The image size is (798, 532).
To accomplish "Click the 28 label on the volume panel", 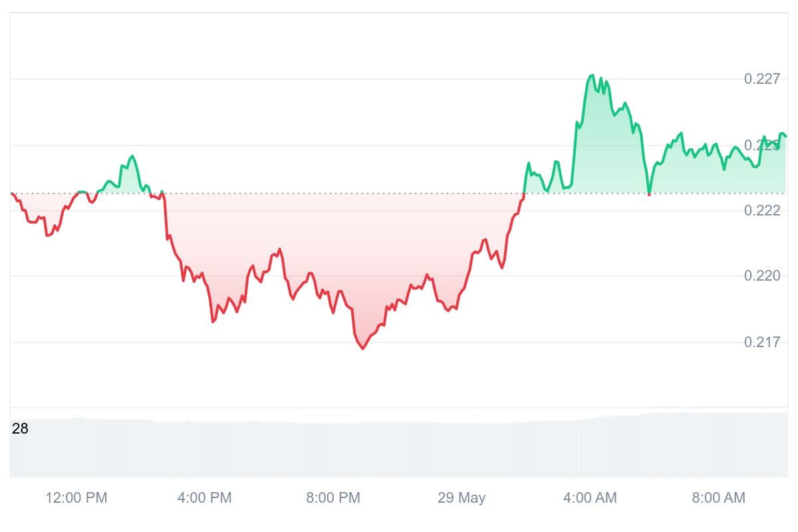I will click(x=20, y=428).
